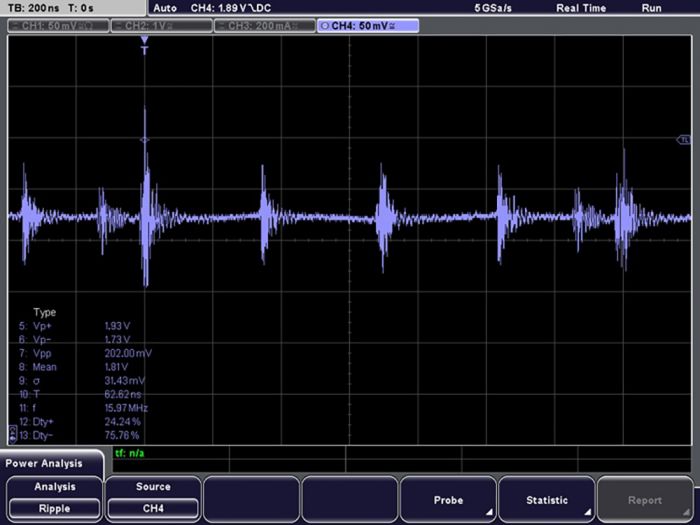Click the Auto trigger mode label

(165, 8)
